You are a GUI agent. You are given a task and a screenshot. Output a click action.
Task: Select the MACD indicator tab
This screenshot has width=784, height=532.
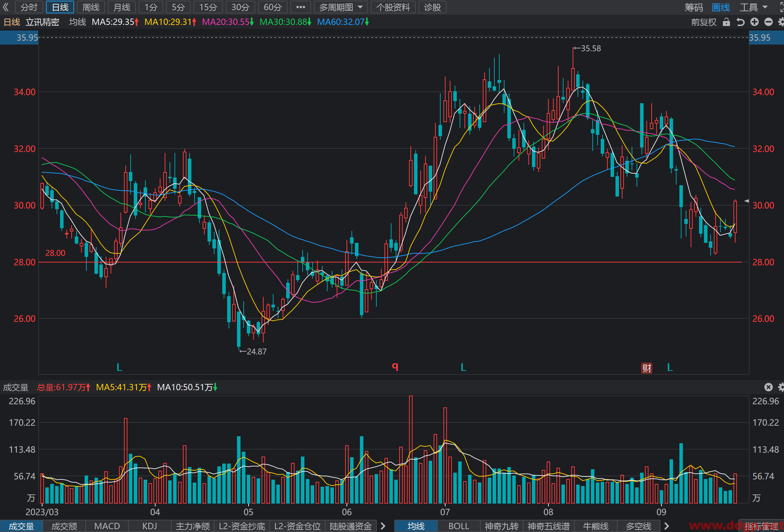click(x=107, y=526)
